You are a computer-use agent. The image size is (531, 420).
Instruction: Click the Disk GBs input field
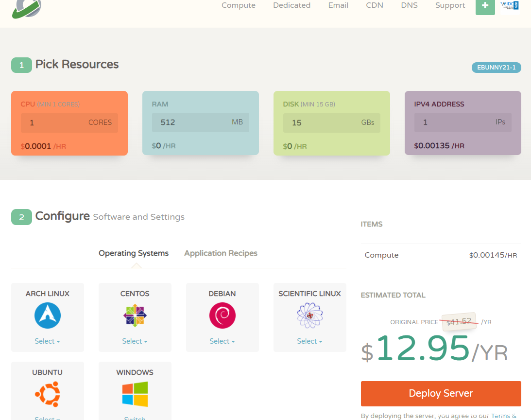[x=321, y=123]
